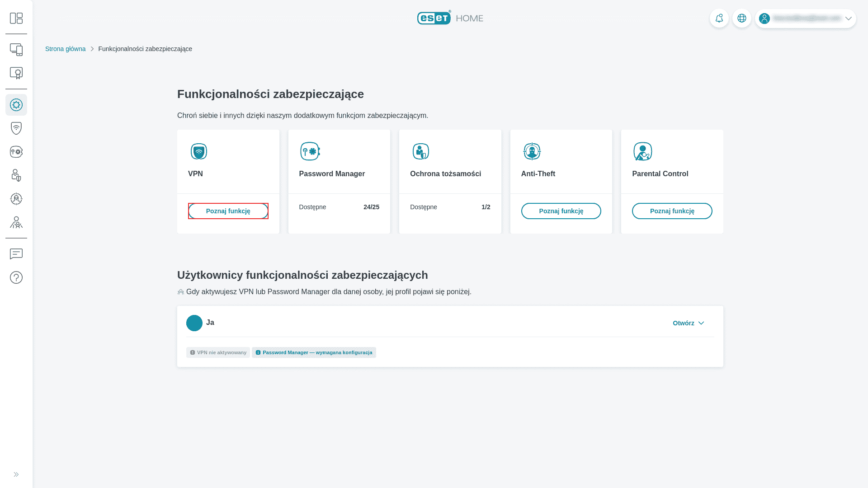Click the Password Manager wymagana konfiguracja badge
The height and width of the screenshot is (488, 868).
[x=314, y=352]
